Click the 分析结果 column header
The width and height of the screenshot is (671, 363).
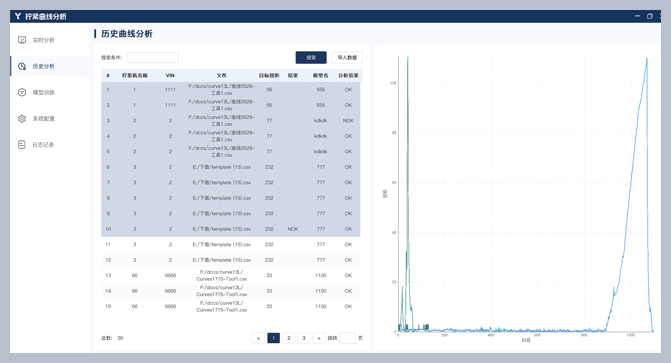[348, 75]
